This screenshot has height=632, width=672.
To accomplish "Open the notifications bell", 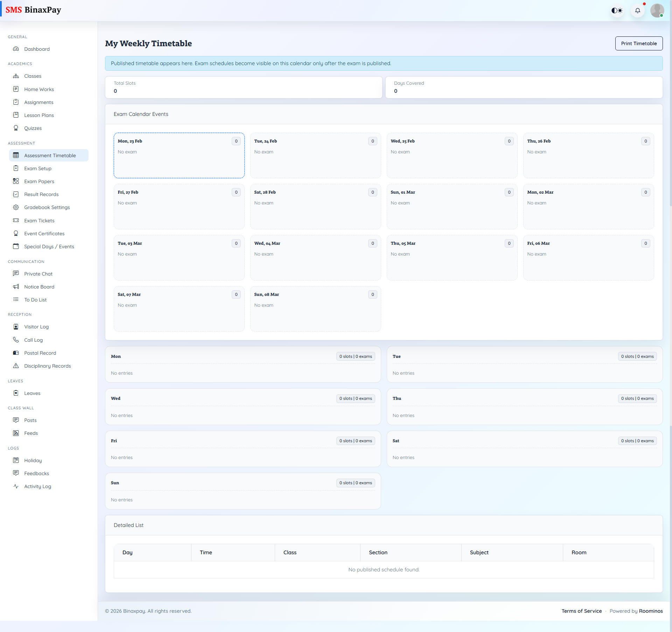I will [638, 11].
